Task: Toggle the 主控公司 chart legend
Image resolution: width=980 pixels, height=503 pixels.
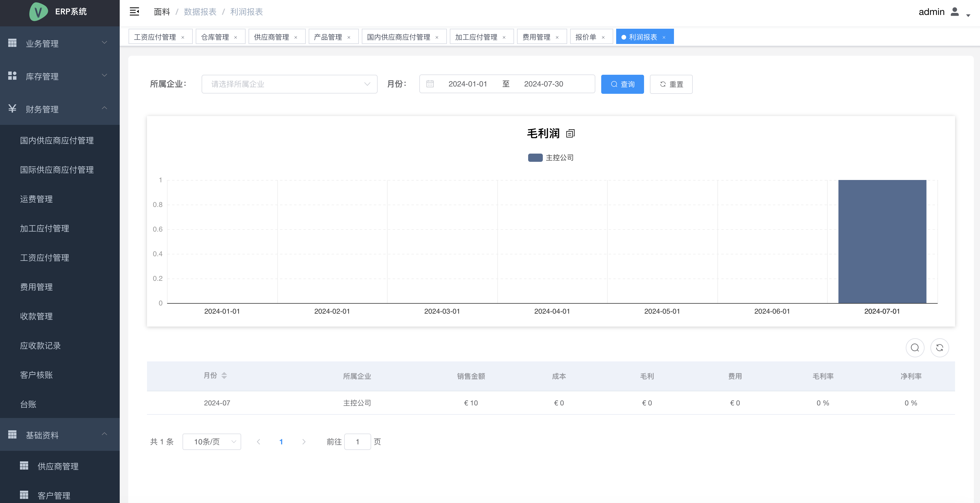Action: point(550,157)
